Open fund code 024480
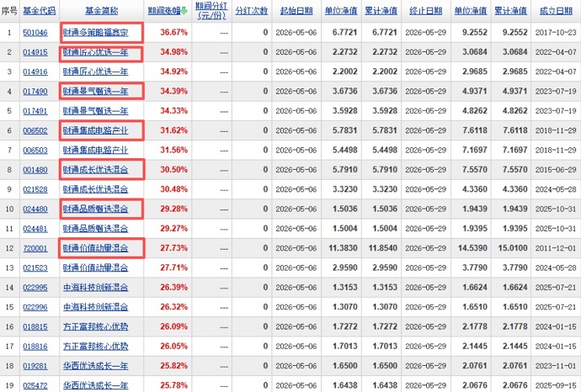This screenshot has height=392, width=581. 35,209
